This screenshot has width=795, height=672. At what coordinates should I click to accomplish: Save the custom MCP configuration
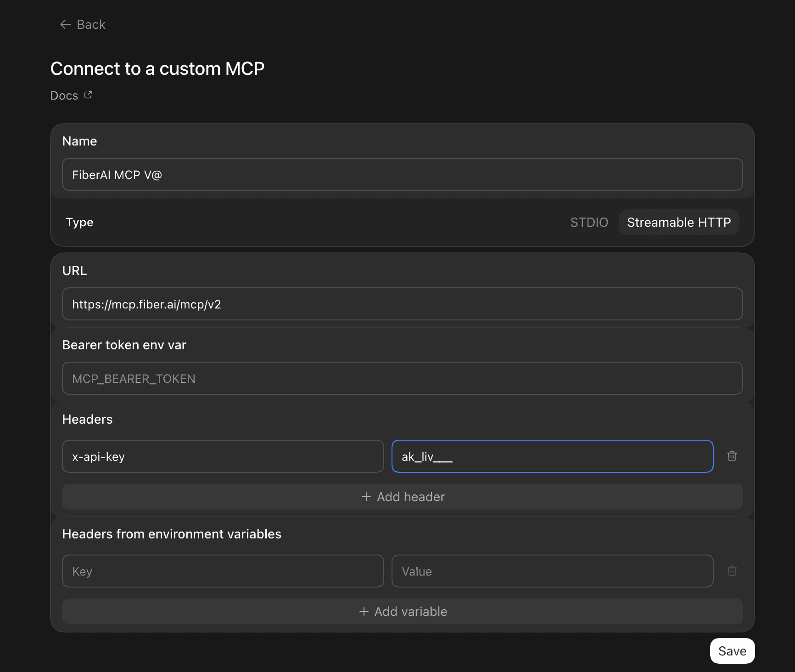pyautogui.click(x=732, y=651)
